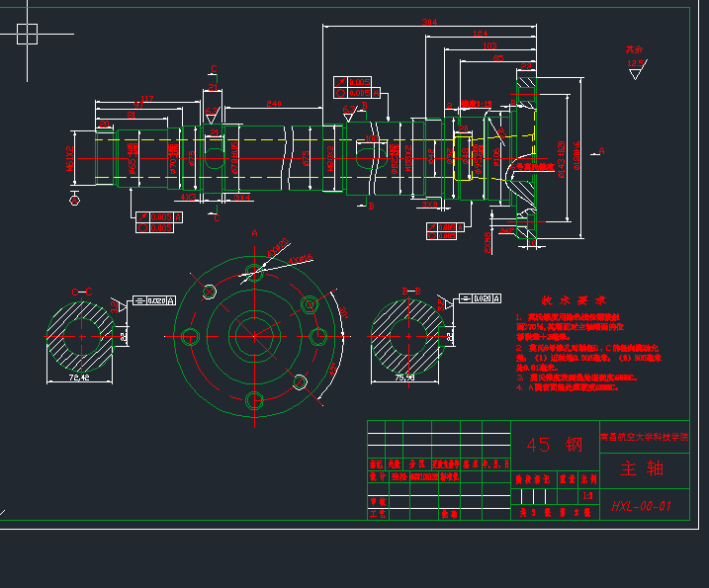The height and width of the screenshot is (588, 709).
Task: Pick the 240 length dimension
Action: click(274, 104)
